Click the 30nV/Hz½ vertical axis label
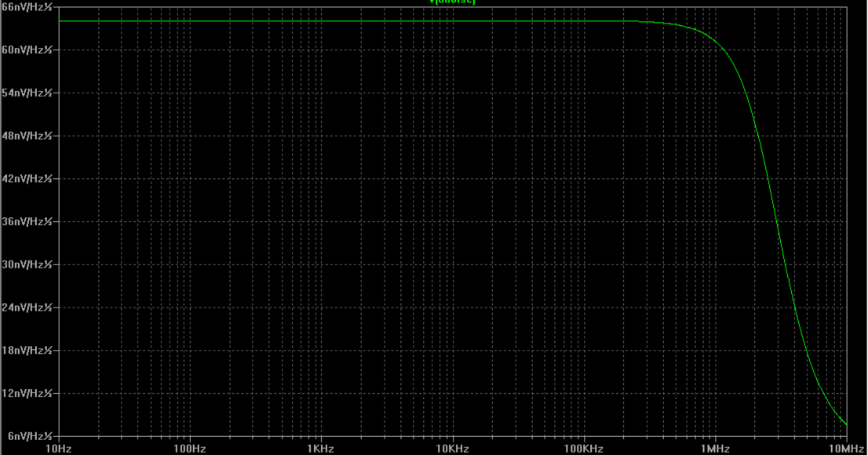 point(27,264)
